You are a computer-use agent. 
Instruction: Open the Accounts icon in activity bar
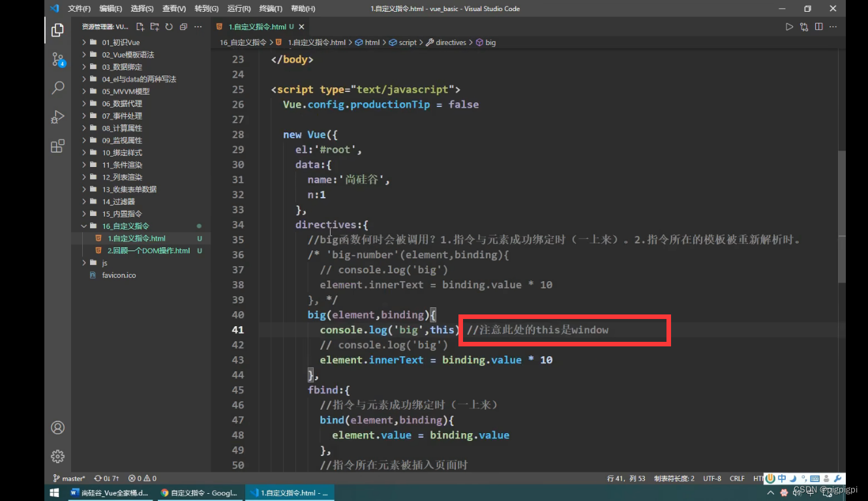pos(57,428)
